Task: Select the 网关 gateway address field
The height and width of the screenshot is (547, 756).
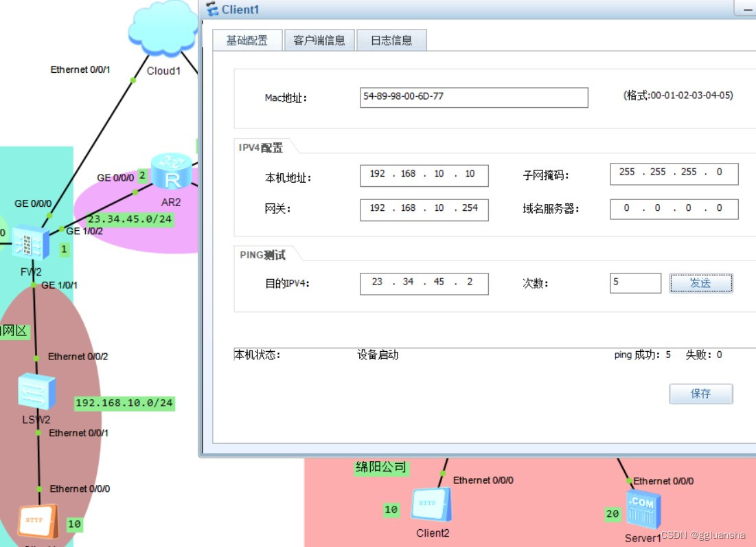Action: pos(424,209)
